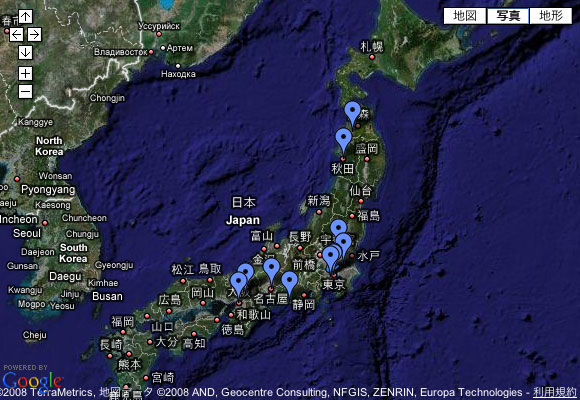Click the 日本 country label
Screen dimensions: 580x400
(243, 202)
